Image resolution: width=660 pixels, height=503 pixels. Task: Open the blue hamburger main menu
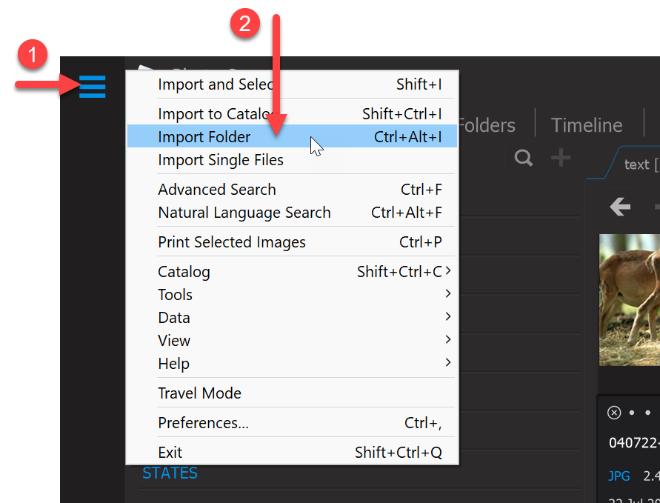click(x=92, y=87)
